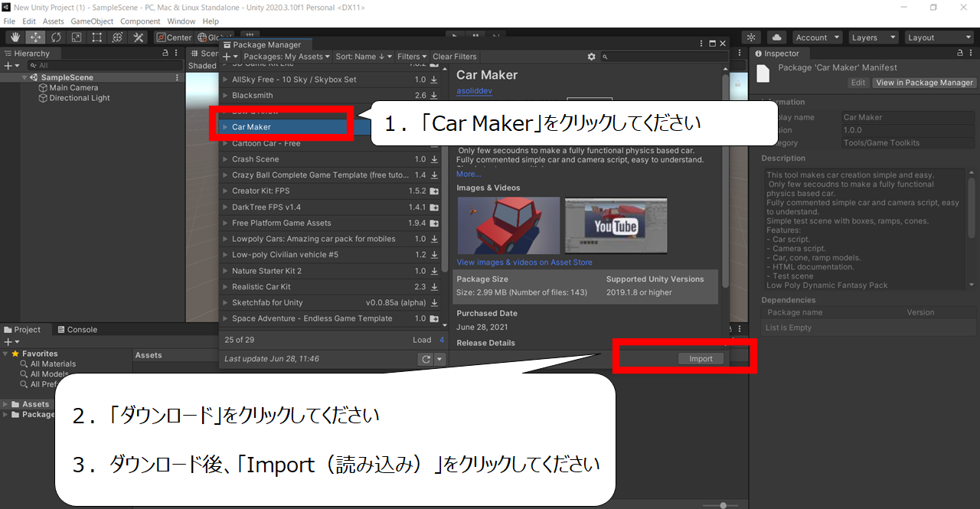Switch to the Console tab
The width and height of the screenshot is (980, 509).
pyautogui.click(x=77, y=330)
